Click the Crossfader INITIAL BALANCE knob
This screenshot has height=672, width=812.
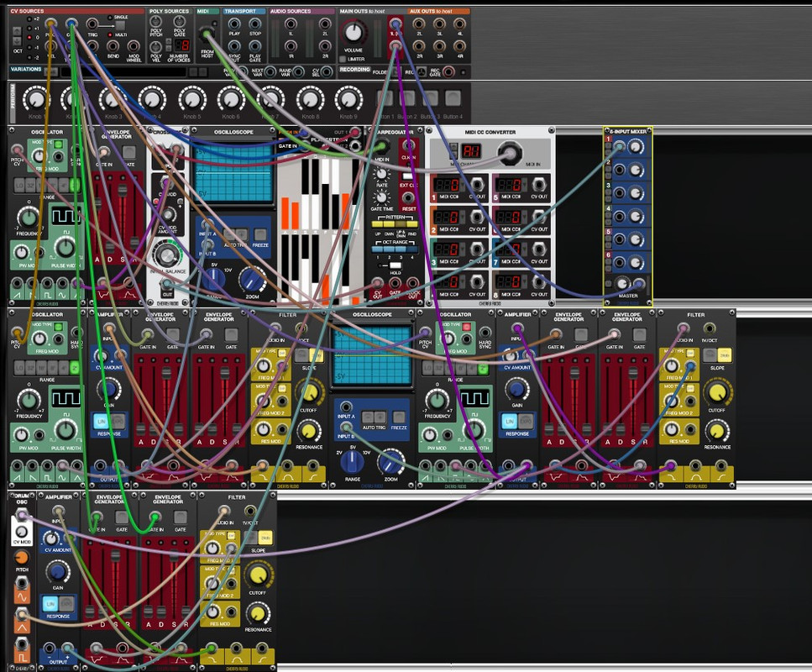coord(167,255)
